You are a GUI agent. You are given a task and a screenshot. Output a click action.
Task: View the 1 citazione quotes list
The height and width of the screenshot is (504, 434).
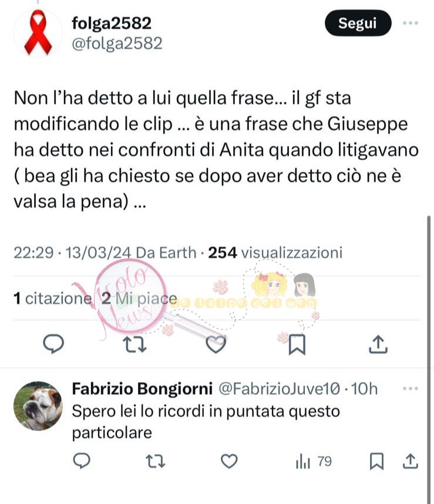point(52,299)
